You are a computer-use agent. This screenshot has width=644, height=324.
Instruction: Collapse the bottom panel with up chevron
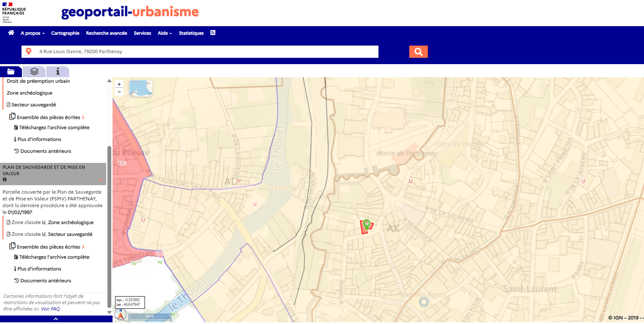pyautogui.click(x=56, y=319)
